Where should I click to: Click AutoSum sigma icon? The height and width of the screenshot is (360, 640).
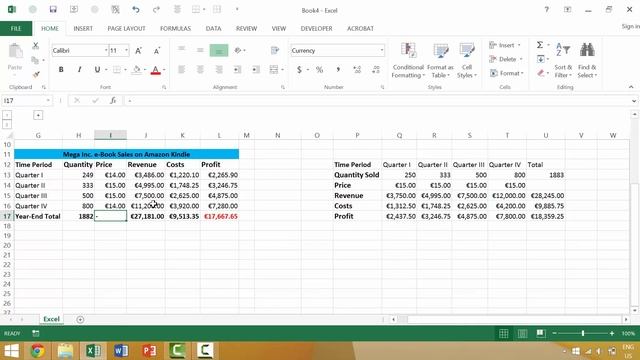(x=540, y=45)
